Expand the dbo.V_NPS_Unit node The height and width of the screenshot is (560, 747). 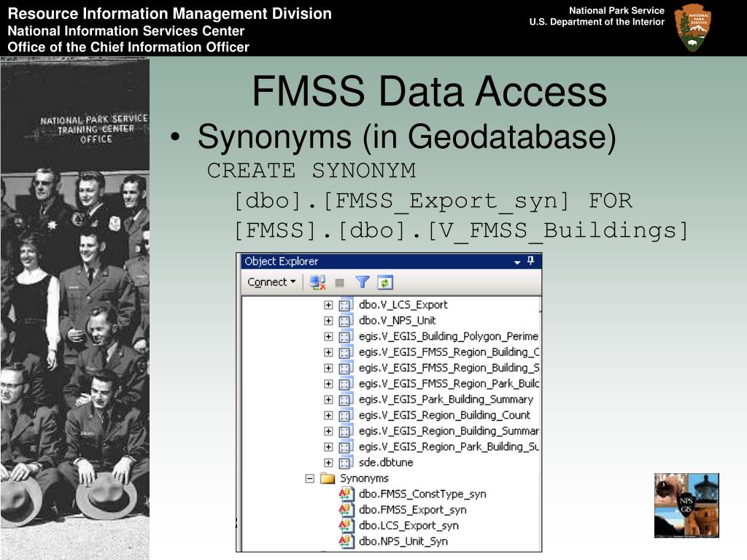coord(328,321)
